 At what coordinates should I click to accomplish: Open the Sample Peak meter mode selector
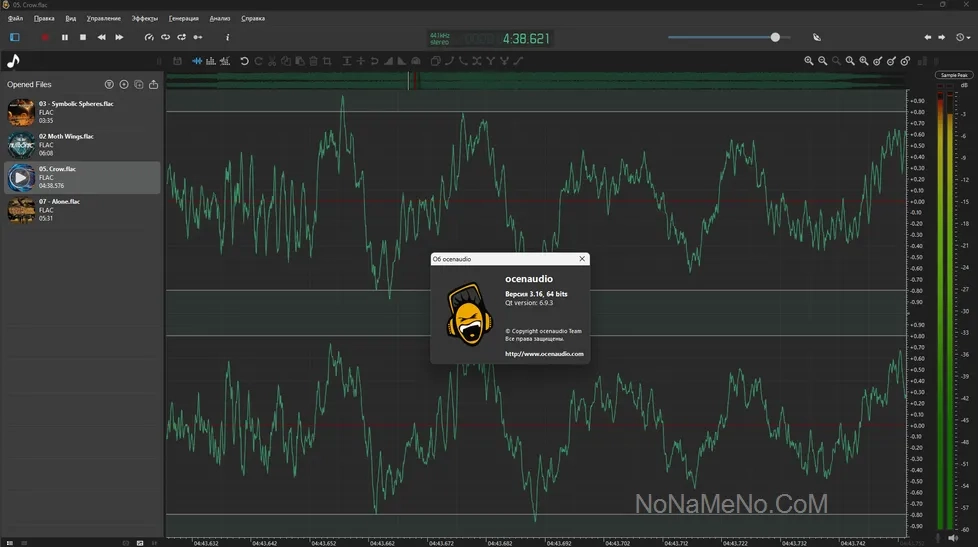[953, 75]
